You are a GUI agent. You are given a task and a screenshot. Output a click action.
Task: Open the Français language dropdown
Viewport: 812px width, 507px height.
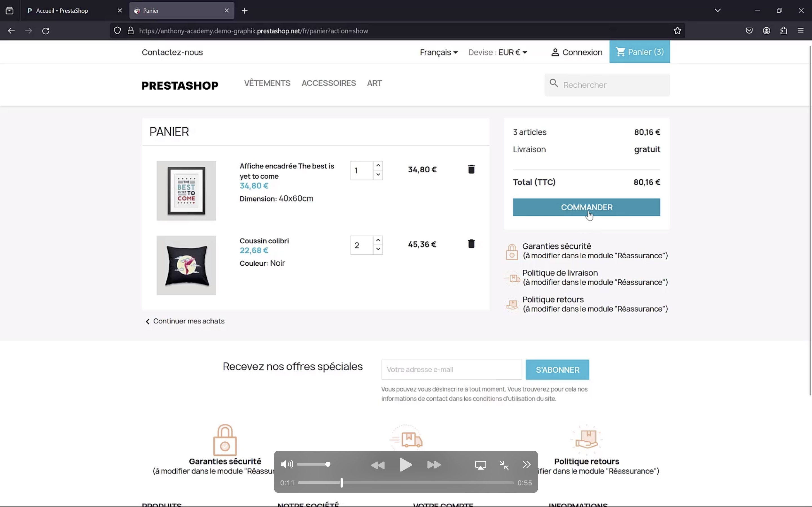point(438,52)
